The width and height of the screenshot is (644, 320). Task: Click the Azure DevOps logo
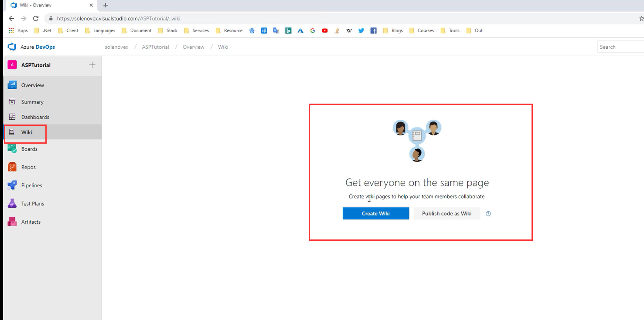tap(12, 47)
